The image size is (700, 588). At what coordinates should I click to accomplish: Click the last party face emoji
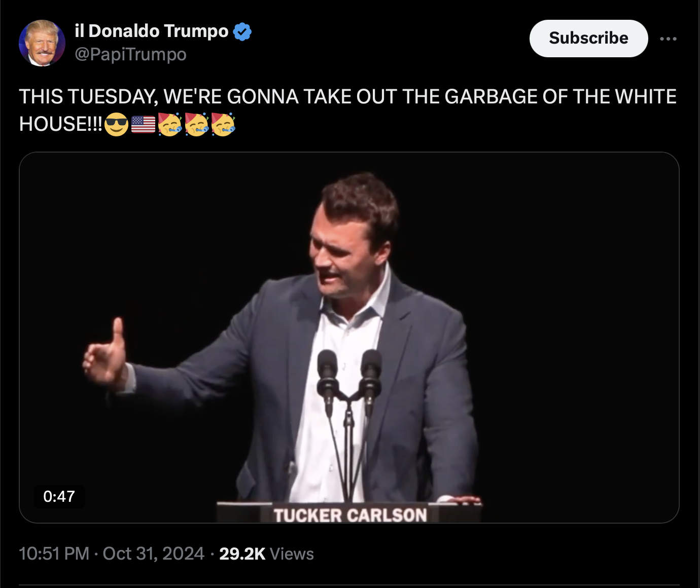click(x=223, y=124)
